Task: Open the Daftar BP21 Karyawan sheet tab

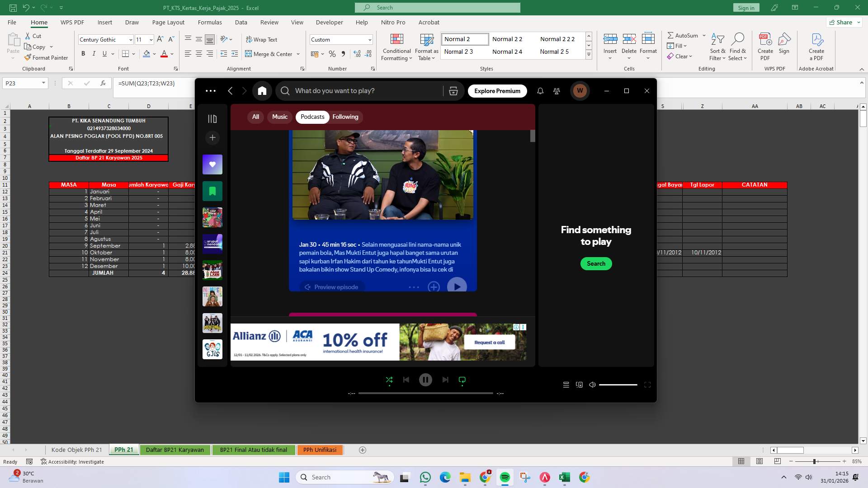Action: pos(175,450)
